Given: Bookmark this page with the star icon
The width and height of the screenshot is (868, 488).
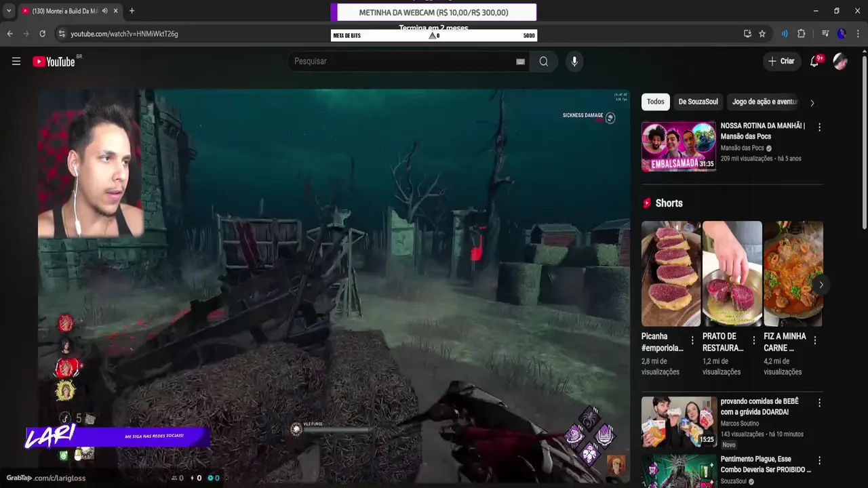Looking at the screenshot, I should tap(762, 33).
